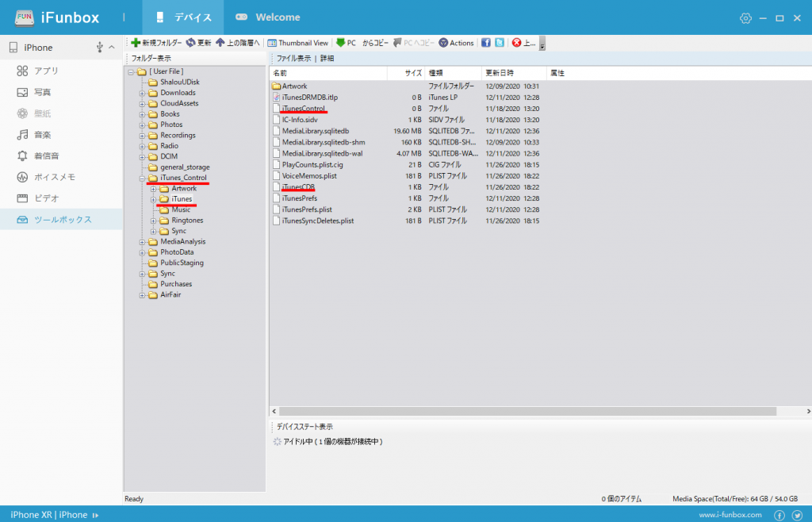Viewport: 812px width, 522px height.
Task: Open the toolbar overflow arrow
Action: click(x=542, y=44)
